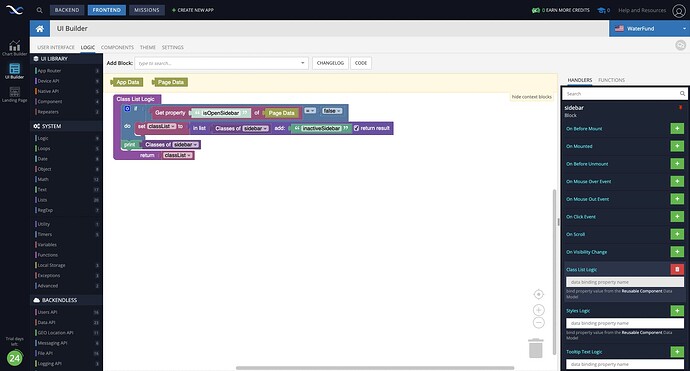Viewport: 690px width, 371px height.
Task: Toggle the return result checkbox
Action: coord(356,128)
